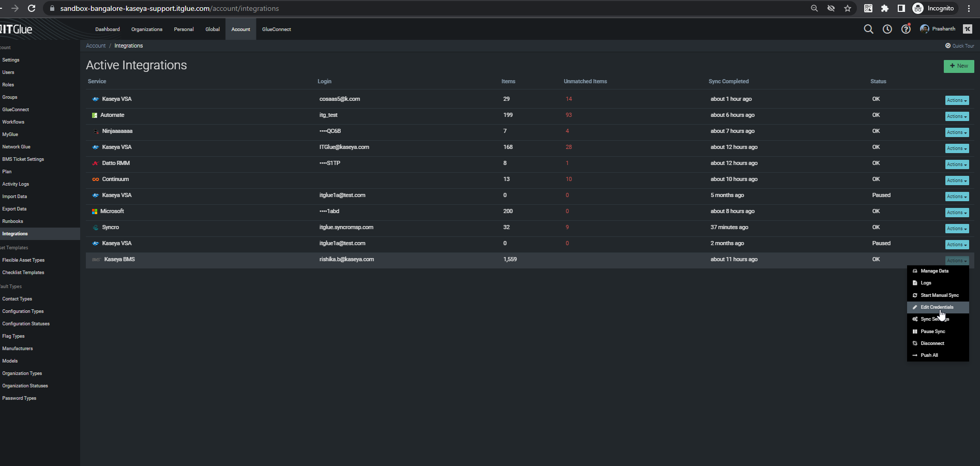Screen dimensions: 980x466
Task: Switch to Organizations tab
Action: click(147, 29)
